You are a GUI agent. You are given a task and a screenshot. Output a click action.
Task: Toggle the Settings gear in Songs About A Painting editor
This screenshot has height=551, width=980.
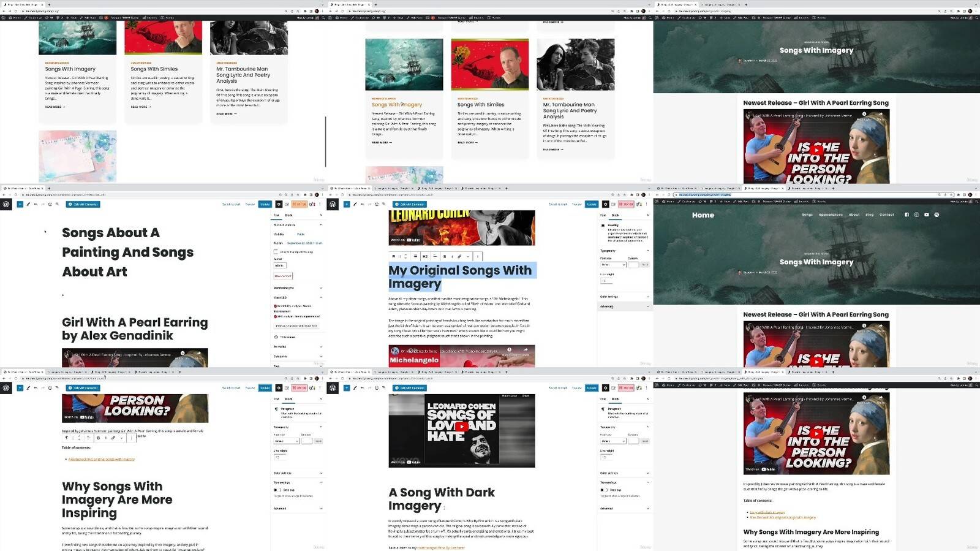[x=279, y=204]
